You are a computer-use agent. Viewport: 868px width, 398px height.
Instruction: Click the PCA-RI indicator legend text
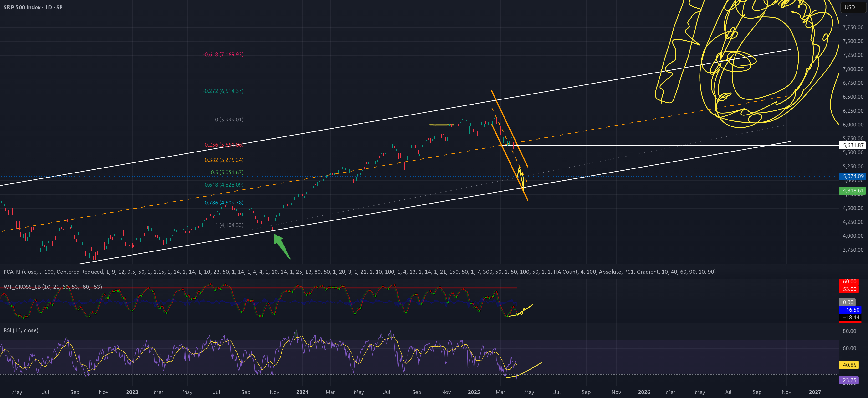click(x=360, y=272)
